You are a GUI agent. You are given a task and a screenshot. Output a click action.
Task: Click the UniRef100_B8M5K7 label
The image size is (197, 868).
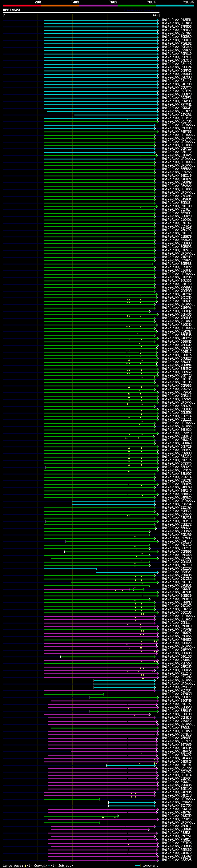[x=176, y=369]
